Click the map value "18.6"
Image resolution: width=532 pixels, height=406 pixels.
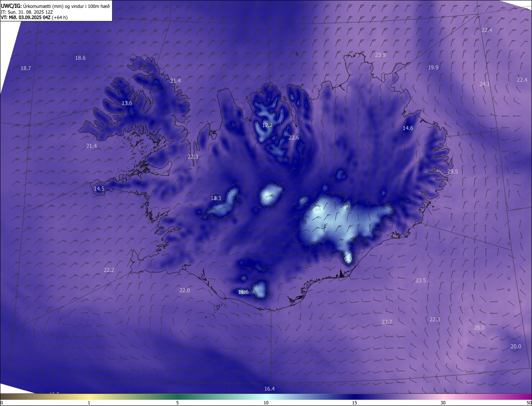pyautogui.click(x=80, y=58)
